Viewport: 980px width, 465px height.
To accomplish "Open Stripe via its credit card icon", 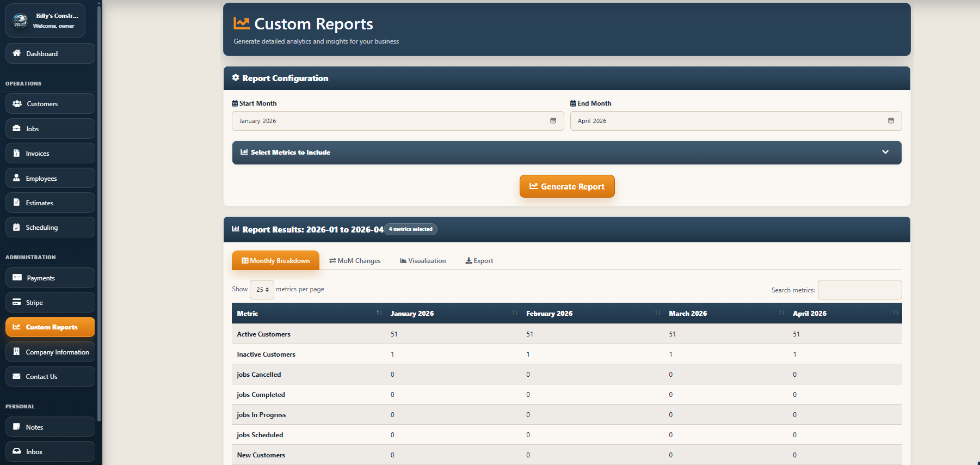I will click(16, 302).
